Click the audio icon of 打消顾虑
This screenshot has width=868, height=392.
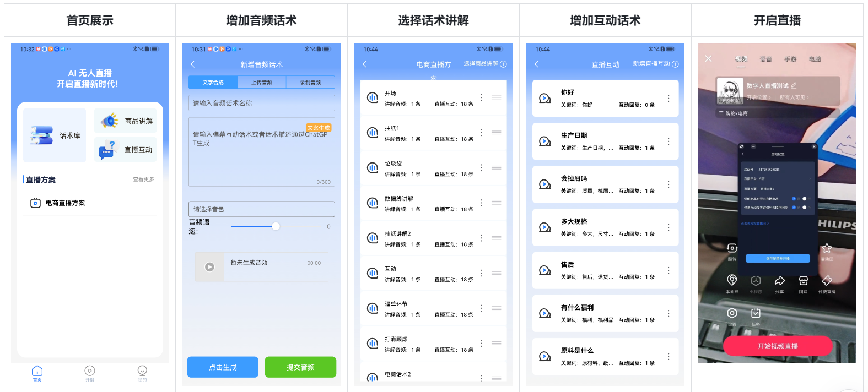[x=373, y=344]
